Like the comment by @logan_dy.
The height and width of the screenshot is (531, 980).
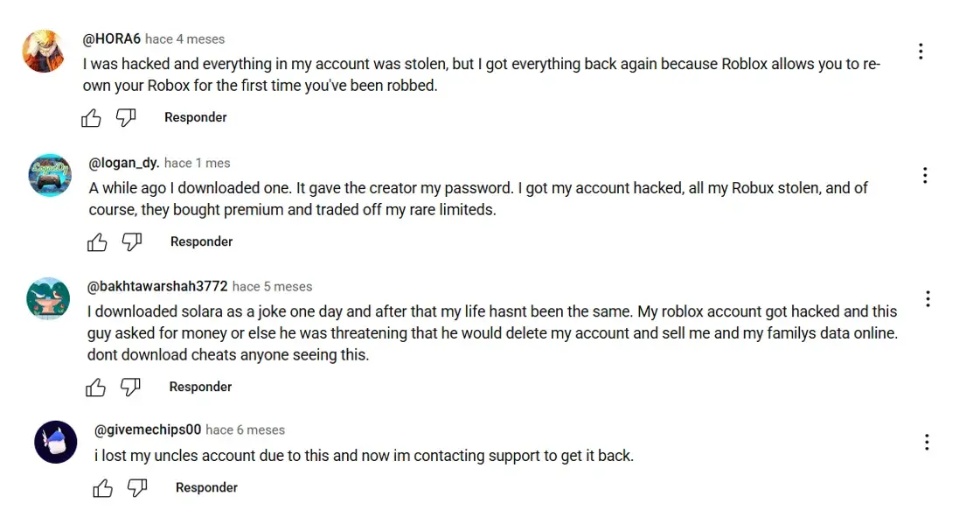pyautogui.click(x=97, y=242)
